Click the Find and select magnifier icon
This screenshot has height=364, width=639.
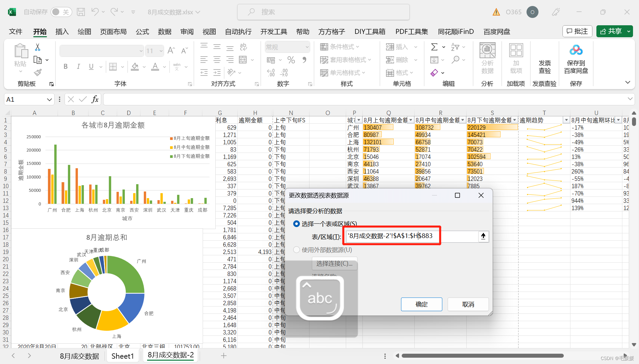click(x=455, y=60)
